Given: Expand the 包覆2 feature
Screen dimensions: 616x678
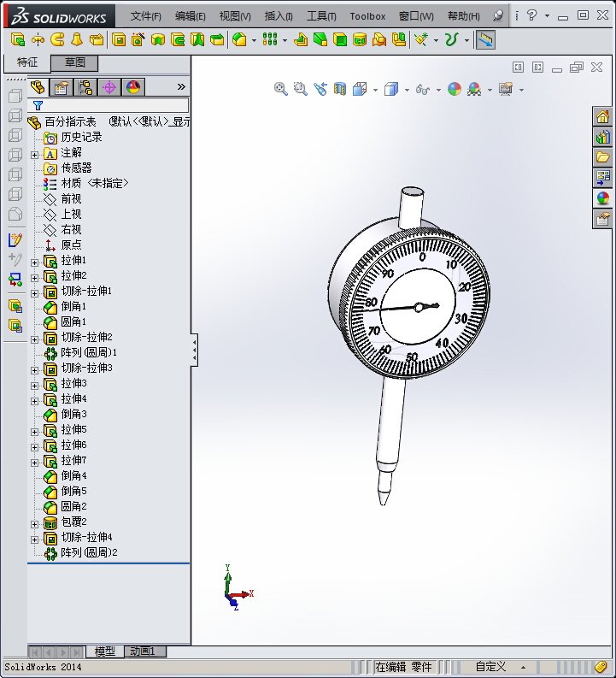Looking at the screenshot, I should [34, 524].
